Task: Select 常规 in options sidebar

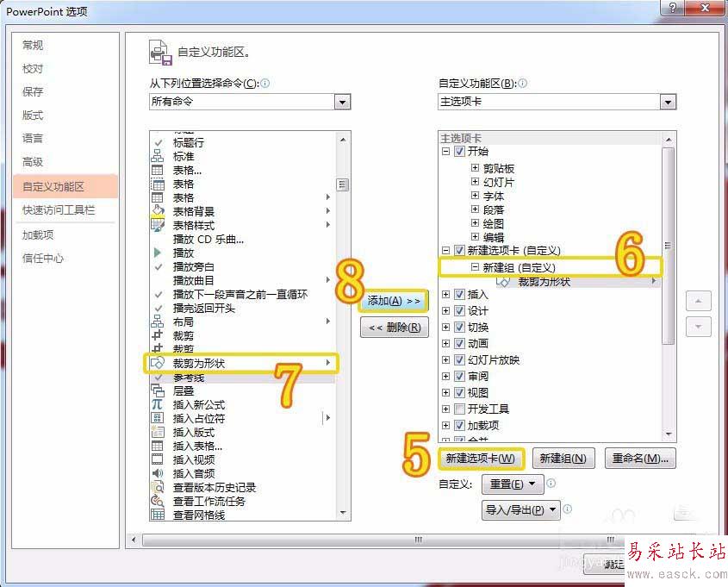Action: tap(33, 45)
